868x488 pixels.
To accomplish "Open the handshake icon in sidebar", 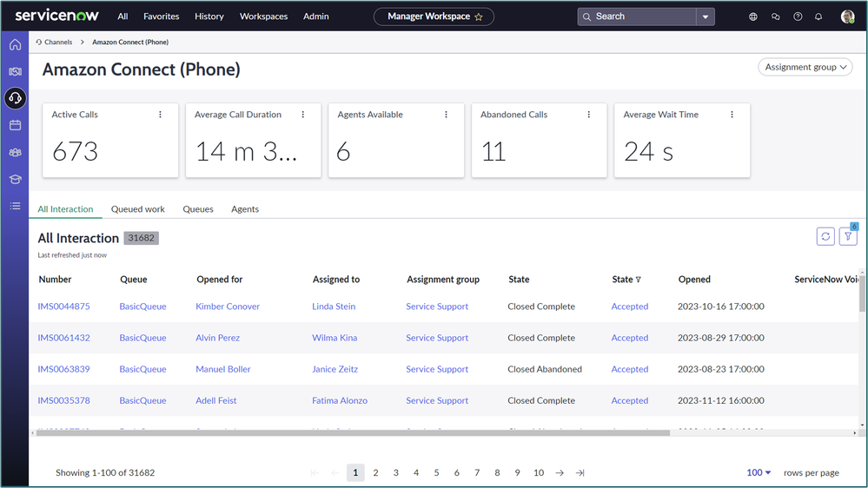I will [15, 71].
